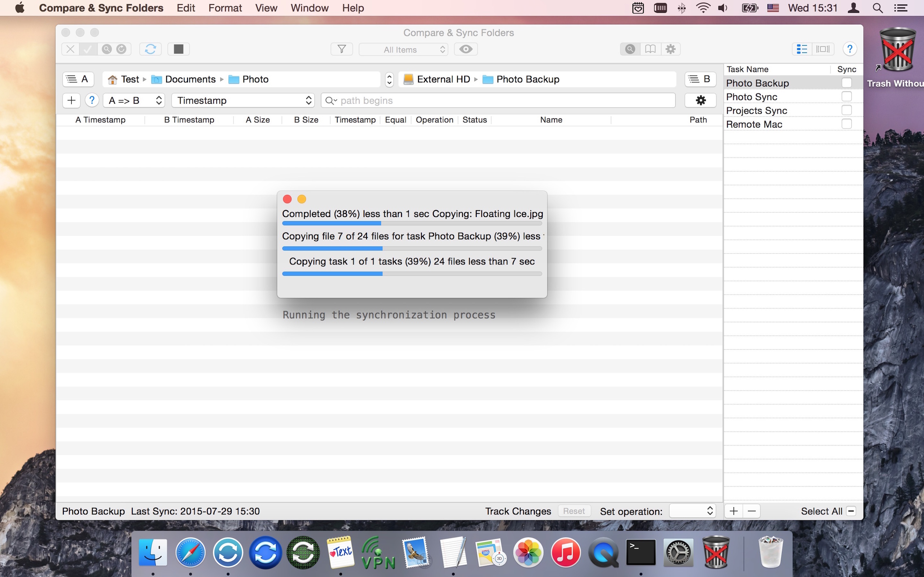The width and height of the screenshot is (924, 577).
Task: Open the Window menu
Action: point(309,8)
